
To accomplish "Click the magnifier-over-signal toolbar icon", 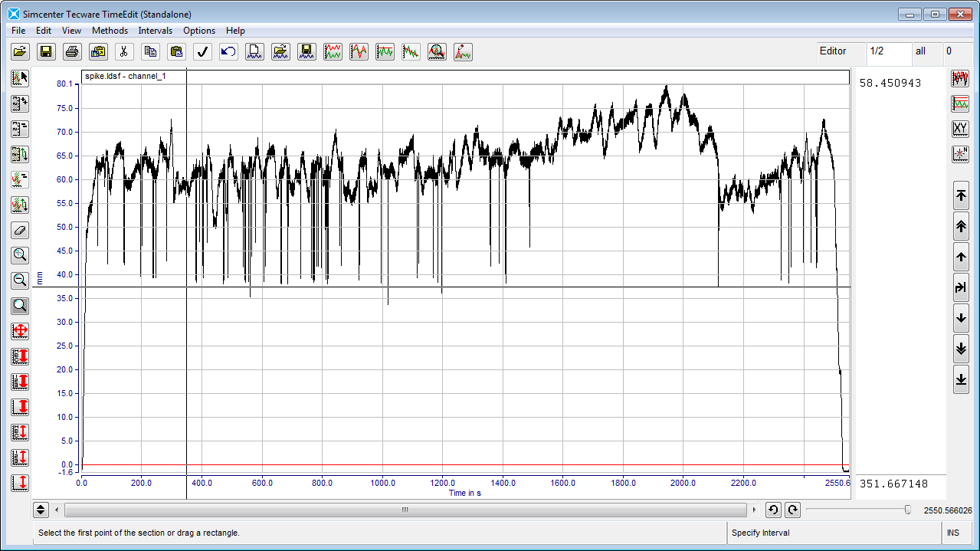I will (437, 51).
